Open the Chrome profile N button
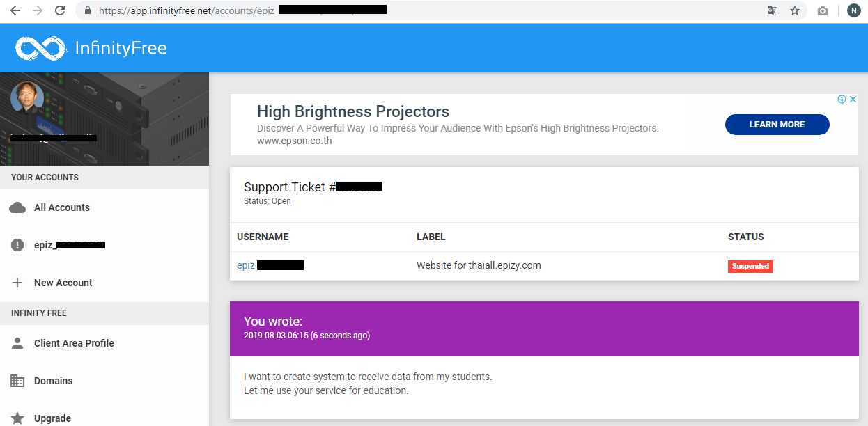Image resolution: width=868 pixels, height=426 pixels. (x=853, y=10)
